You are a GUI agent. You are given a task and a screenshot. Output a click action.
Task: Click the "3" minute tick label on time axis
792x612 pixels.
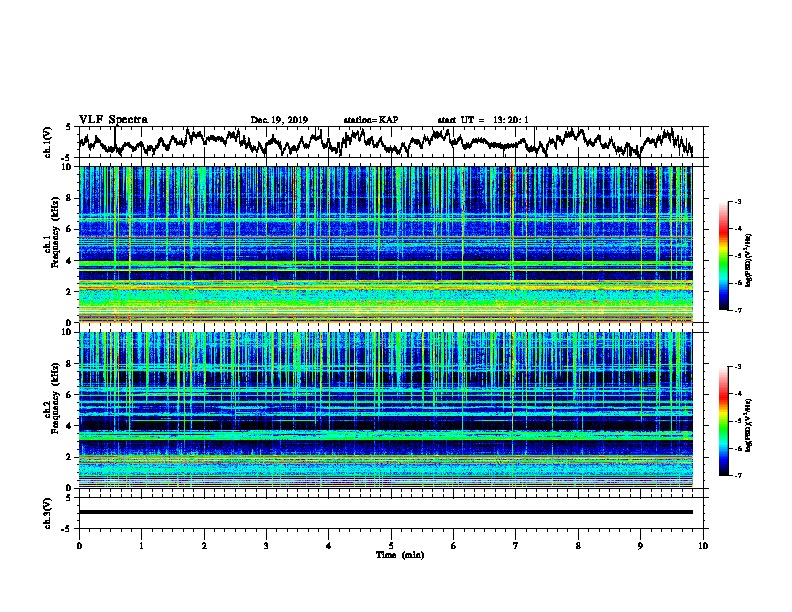[x=266, y=546]
